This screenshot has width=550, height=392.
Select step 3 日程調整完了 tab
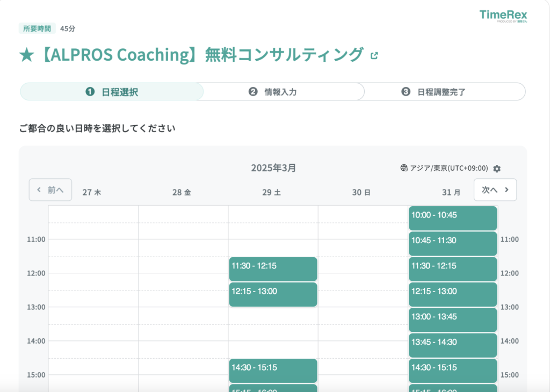click(434, 92)
